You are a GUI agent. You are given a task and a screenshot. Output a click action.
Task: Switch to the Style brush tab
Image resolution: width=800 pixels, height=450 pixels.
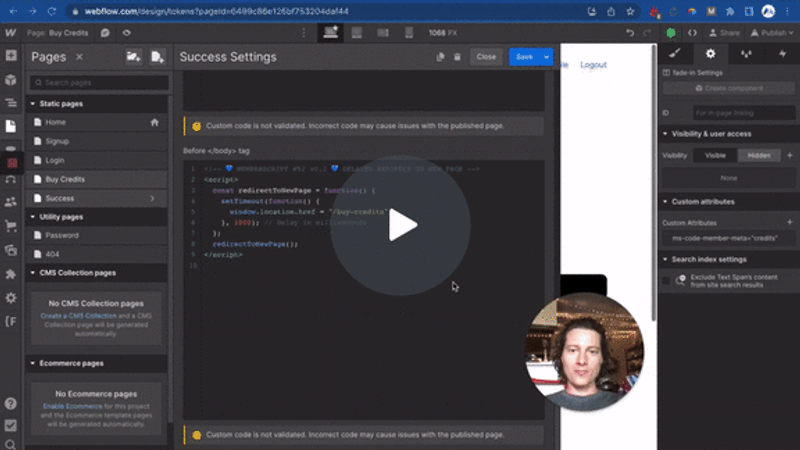[x=675, y=53]
